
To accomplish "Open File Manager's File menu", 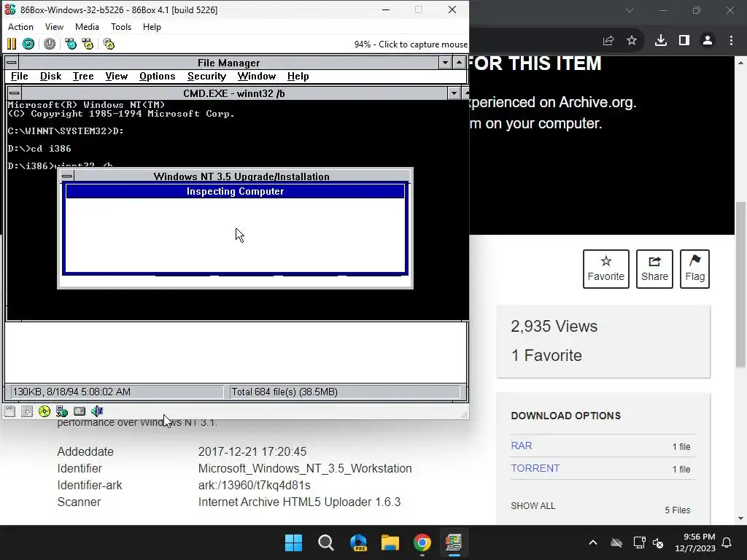I will (x=20, y=76).
